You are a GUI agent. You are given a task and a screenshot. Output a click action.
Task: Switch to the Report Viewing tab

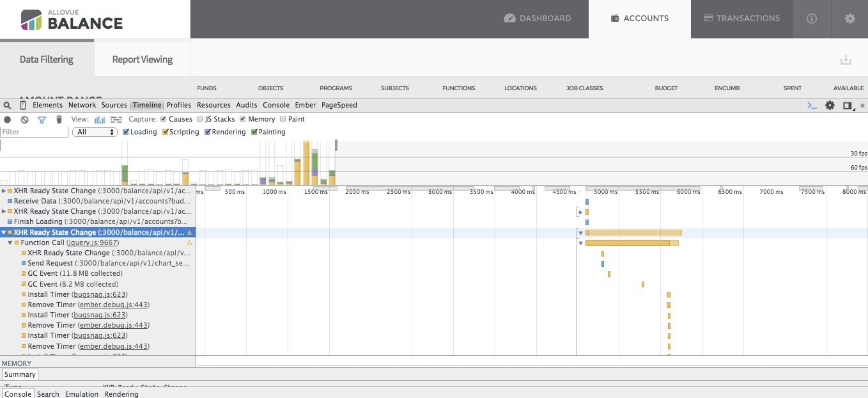[x=143, y=59]
